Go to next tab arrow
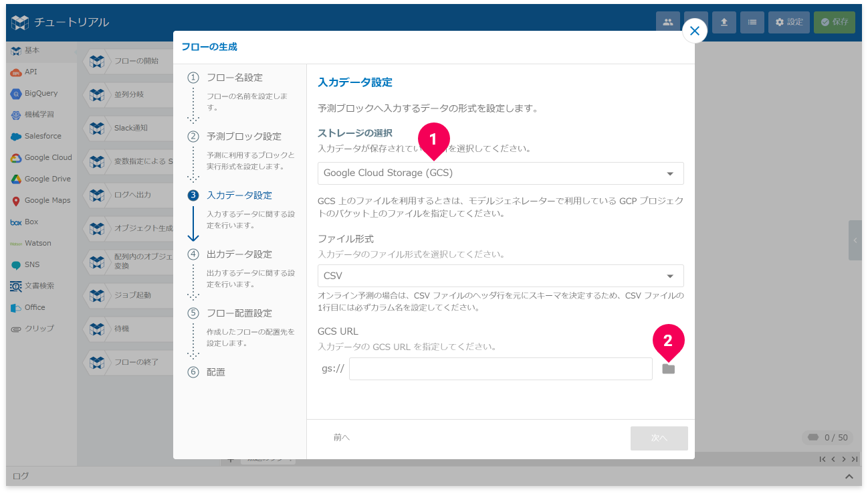Screen dimensions: 868x494 click(x=844, y=459)
